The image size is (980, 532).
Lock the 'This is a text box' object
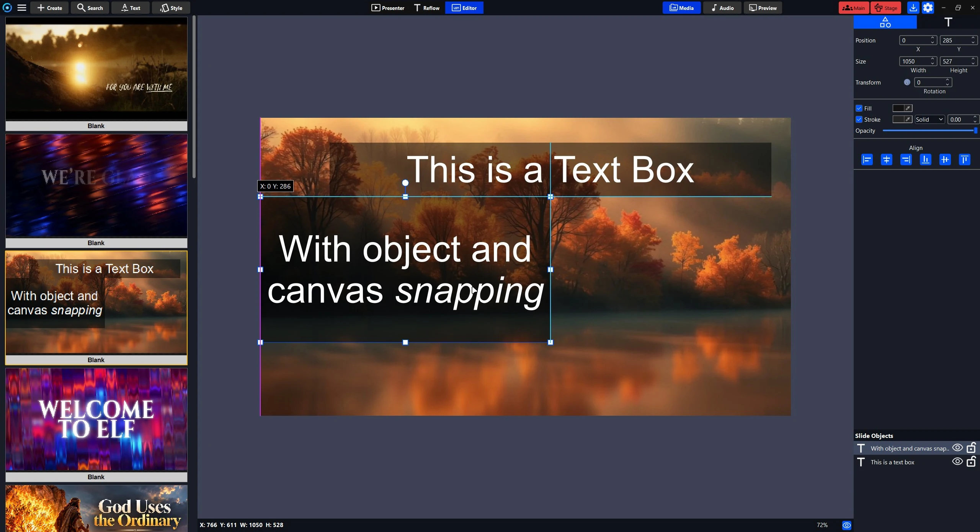click(971, 462)
